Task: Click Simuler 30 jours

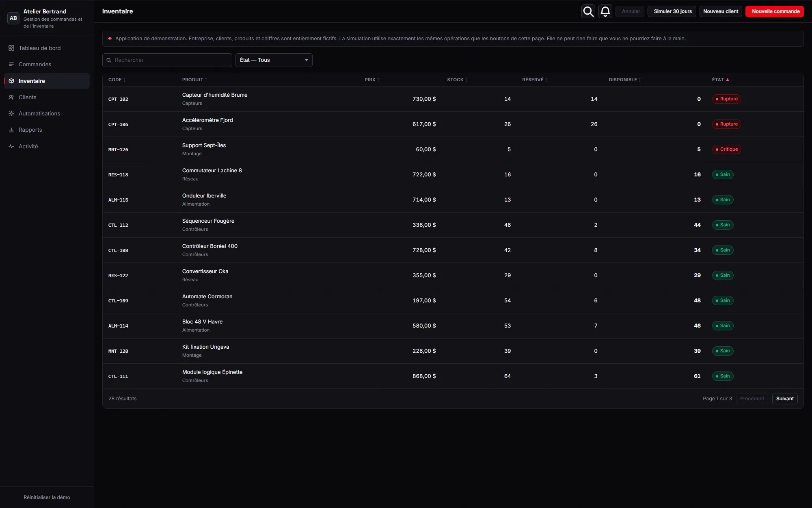Action: (672, 11)
